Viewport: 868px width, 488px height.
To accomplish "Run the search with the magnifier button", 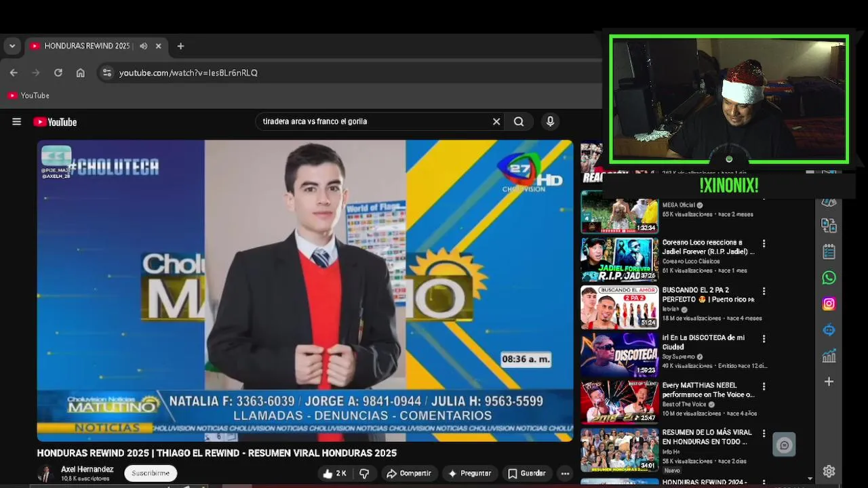I will tap(519, 121).
